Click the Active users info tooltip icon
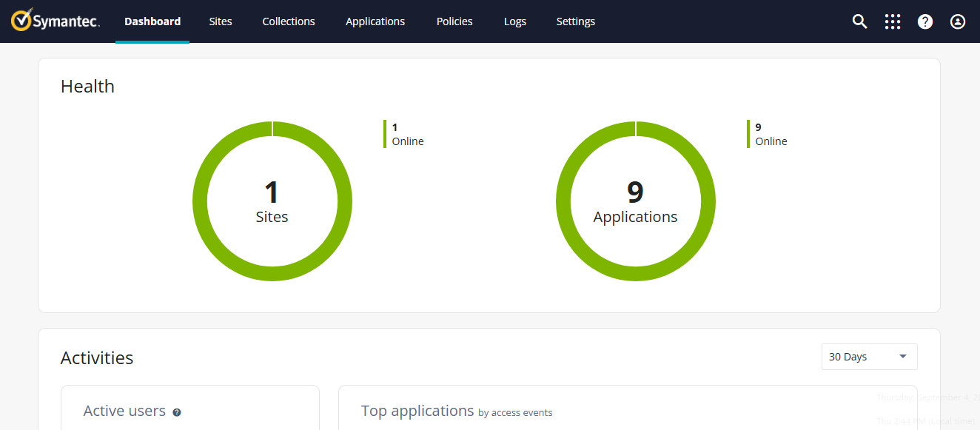Image resolution: width=980 pixels, height=430 pixels. point(177,412)
